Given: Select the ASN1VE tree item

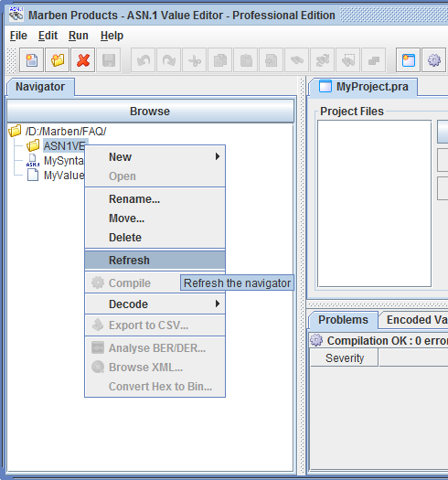Looking at the screenshot, I should tap(65, 145).
